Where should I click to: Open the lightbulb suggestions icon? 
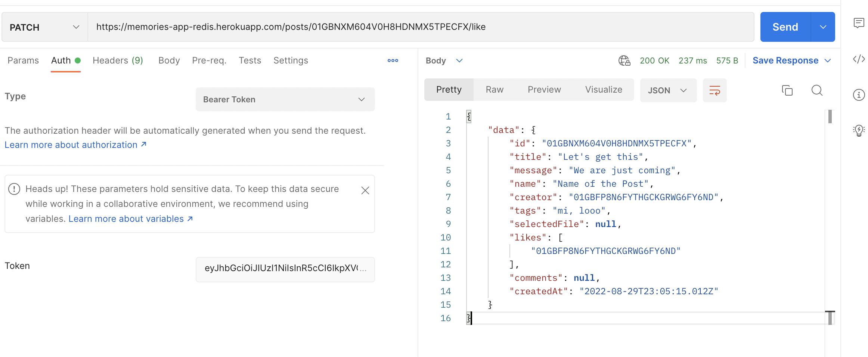pos(859,130)
